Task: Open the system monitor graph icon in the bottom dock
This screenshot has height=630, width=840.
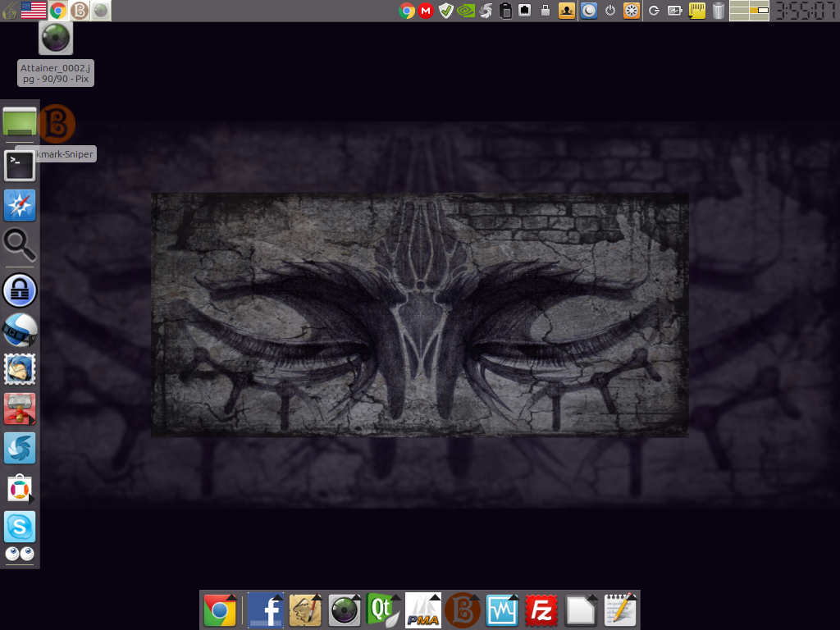Action: pyautogui.click(x=502, y=610)
